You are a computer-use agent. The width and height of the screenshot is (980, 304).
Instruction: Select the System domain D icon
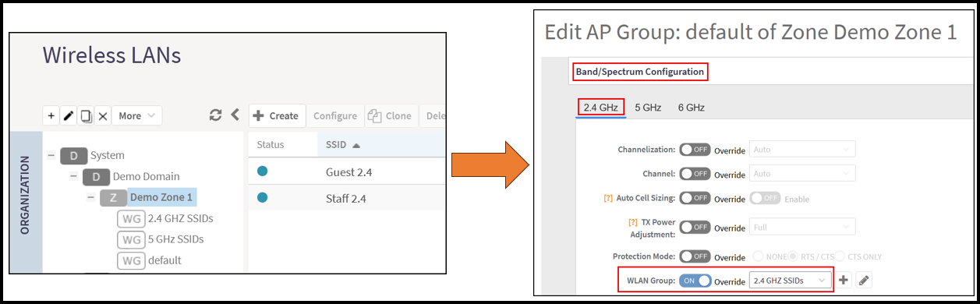pos(73,156)
